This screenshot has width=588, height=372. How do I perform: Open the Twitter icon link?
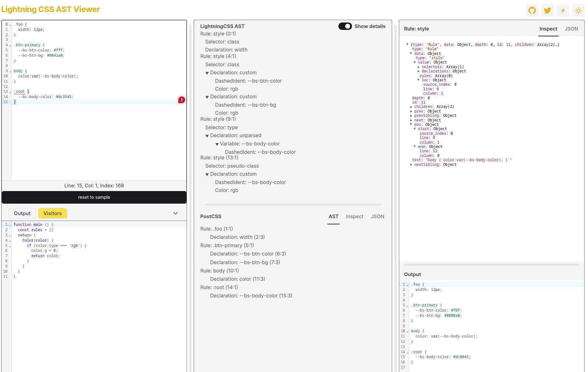tap(548, 10)
